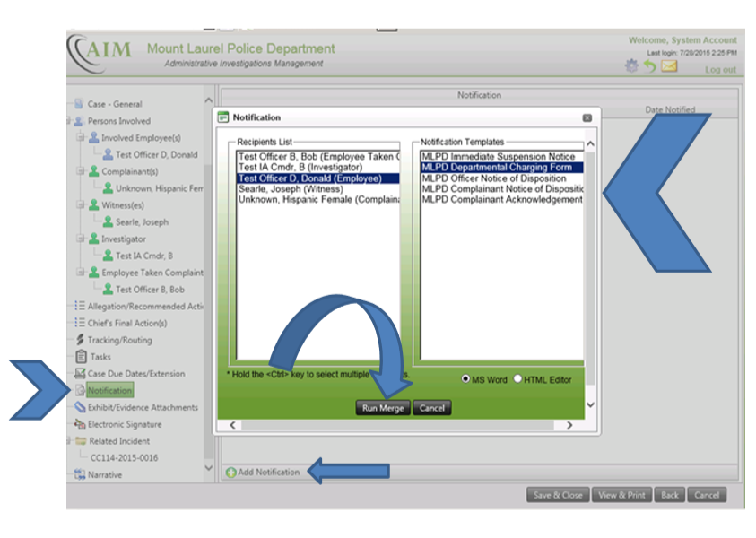Viewport: 756px width, 538px height.
Task: Click the Electronic Signature icon
Action: 80,424
